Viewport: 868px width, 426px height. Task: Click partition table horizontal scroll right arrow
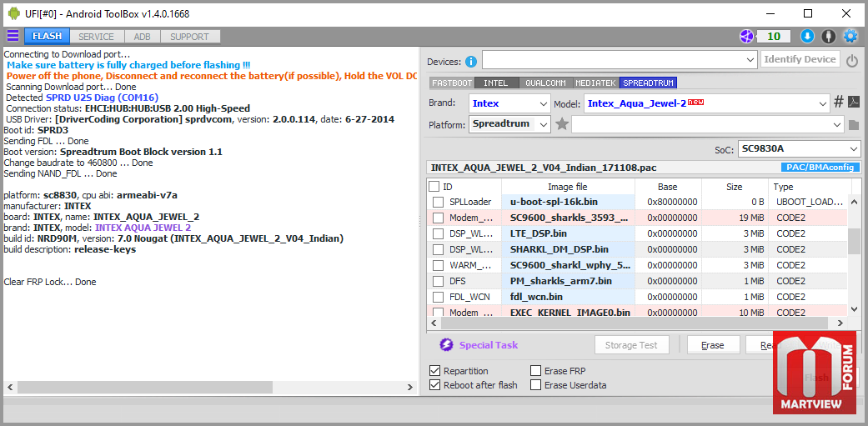[841, 323]
